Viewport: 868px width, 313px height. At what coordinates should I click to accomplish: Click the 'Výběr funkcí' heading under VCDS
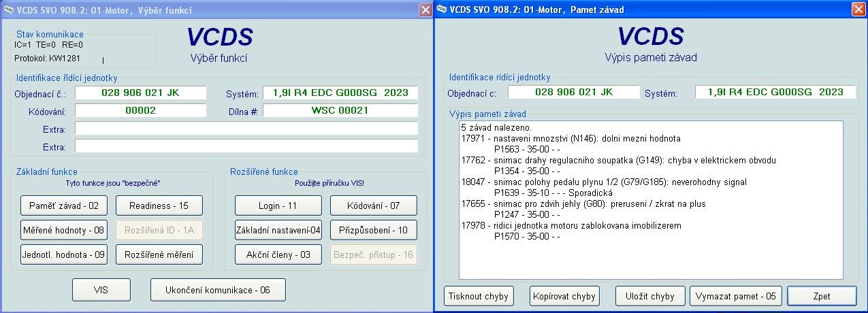coord(218,58)
